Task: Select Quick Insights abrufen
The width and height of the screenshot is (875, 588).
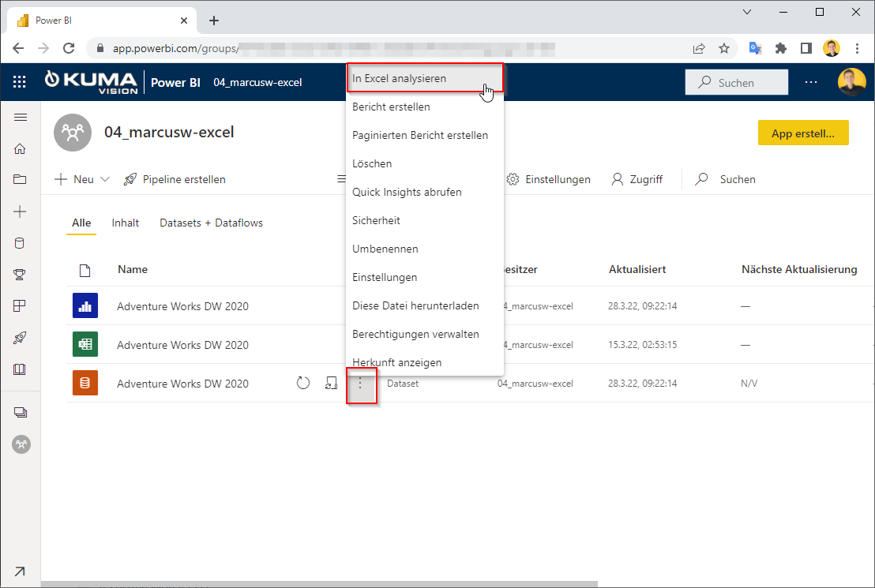Action: (x=425, y=192)
